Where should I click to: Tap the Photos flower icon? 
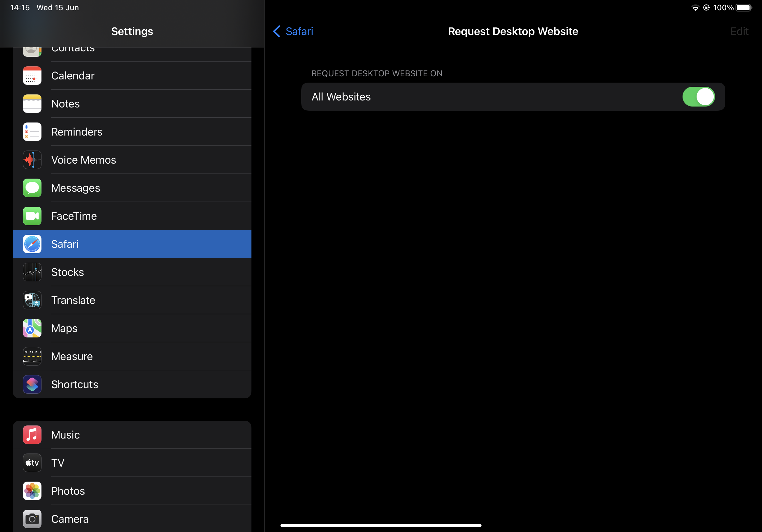pyautogui.click(x=32, y=491)
